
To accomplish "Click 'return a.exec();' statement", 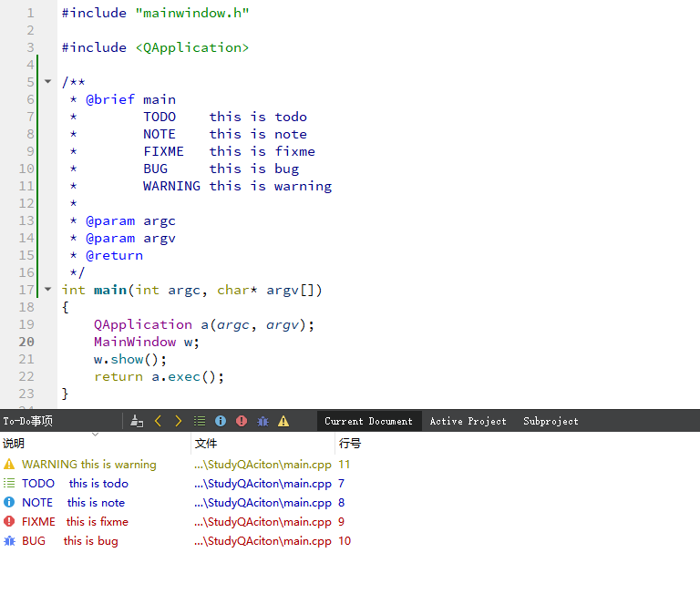I will tap(159, 377).
